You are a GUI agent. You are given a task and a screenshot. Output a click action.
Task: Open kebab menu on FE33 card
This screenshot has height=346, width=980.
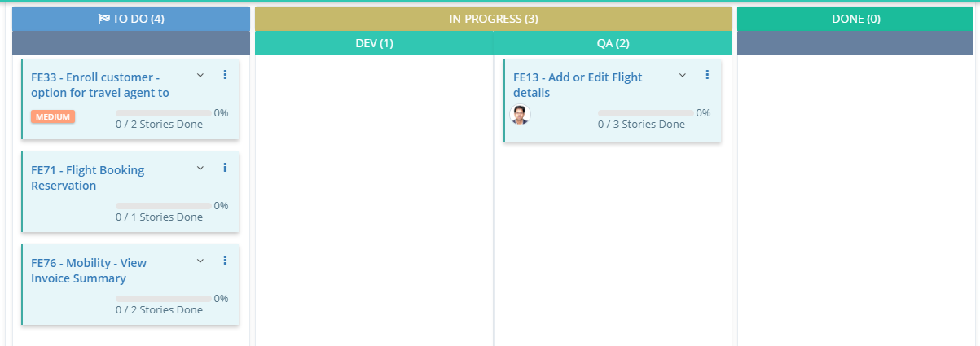tap(225, 75)
